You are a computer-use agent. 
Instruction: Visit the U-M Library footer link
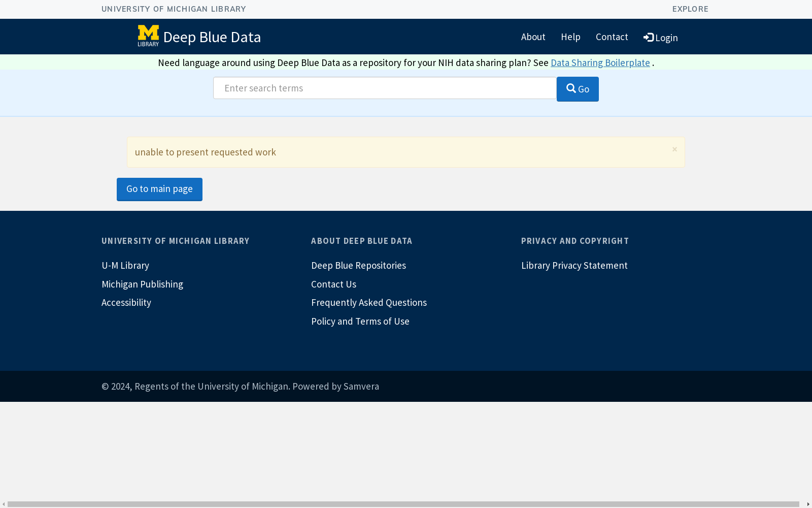click(125, 265)
